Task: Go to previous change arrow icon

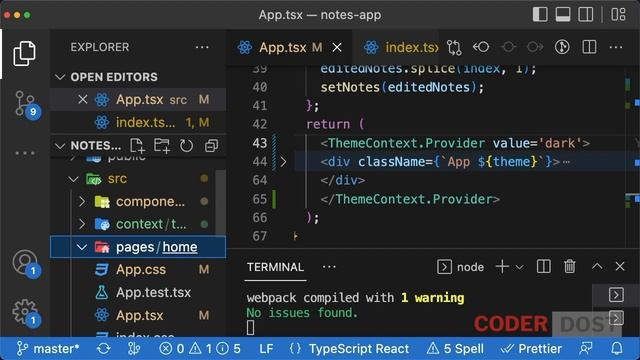Action: pos(481,47)
